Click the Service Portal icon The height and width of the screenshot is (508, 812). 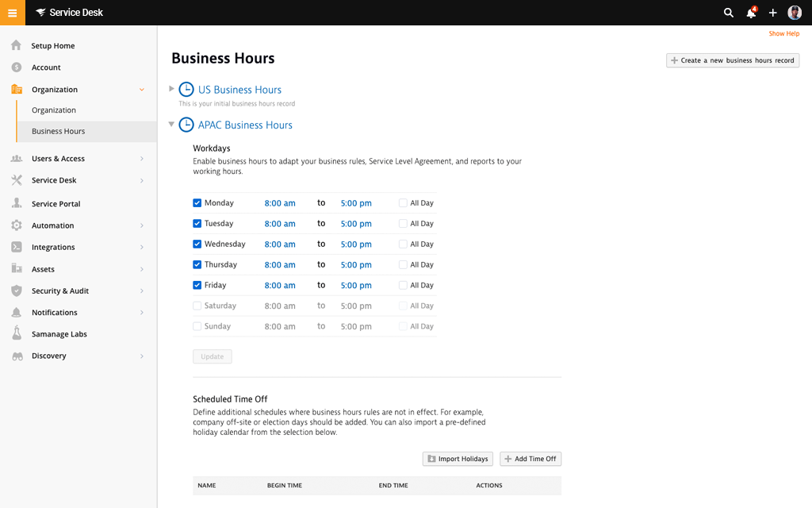[x=17, y=203]
